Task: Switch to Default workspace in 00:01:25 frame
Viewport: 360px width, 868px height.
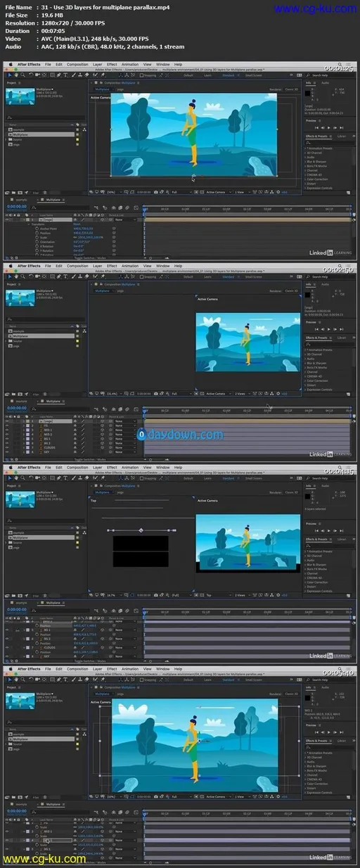Action: pyautogui.click(x=188, y=75)
